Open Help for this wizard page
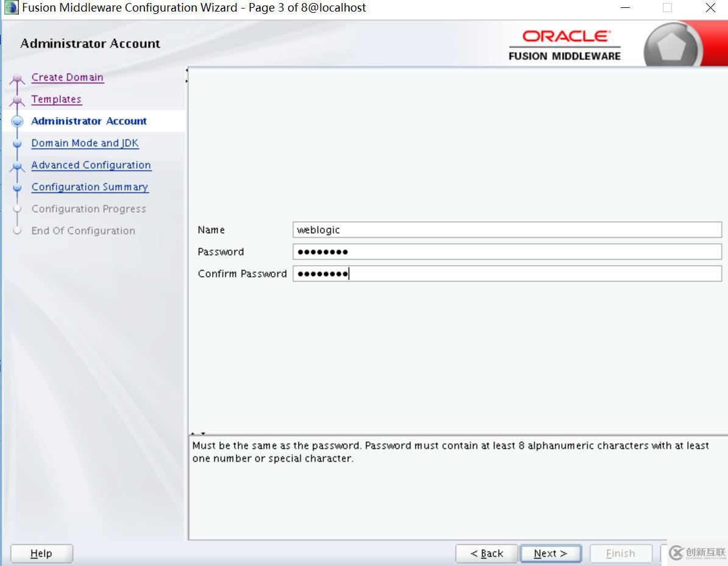 (x=41, y=553)
